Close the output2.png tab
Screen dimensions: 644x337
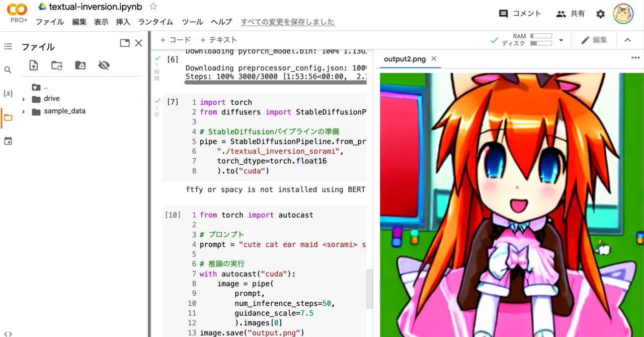pyautogui.click(x=434, y=59)
